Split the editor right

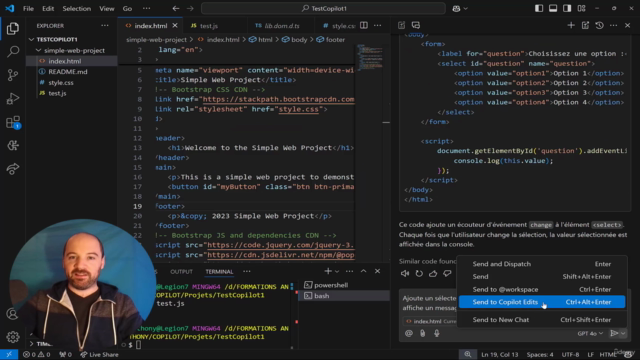[364, 25]
